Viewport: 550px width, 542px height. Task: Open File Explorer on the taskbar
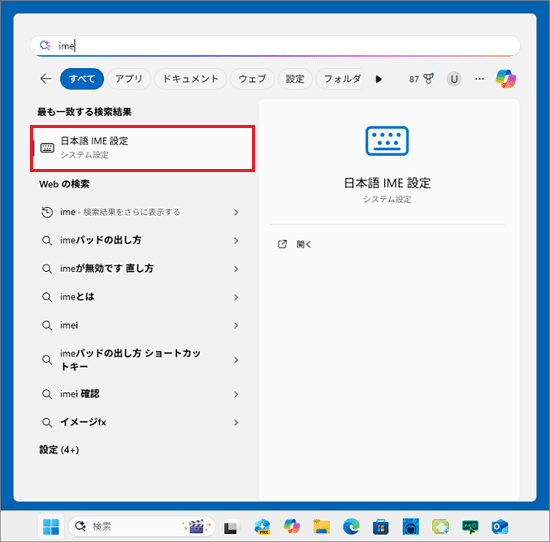pos(322,527)
